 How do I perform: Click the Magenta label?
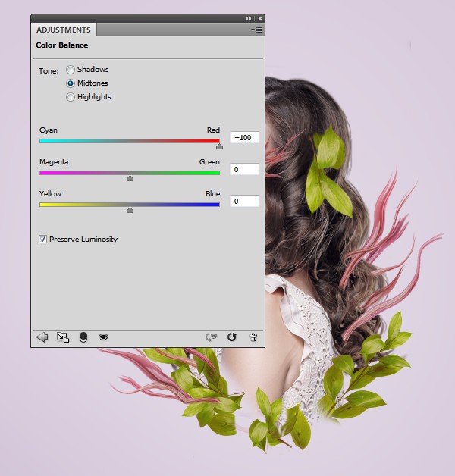click(54, 162)
